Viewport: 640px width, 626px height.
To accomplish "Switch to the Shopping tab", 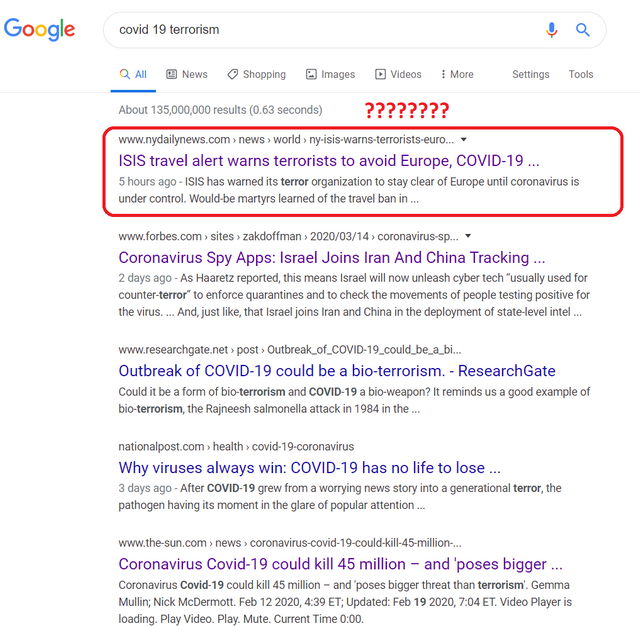I will point(257,74).
